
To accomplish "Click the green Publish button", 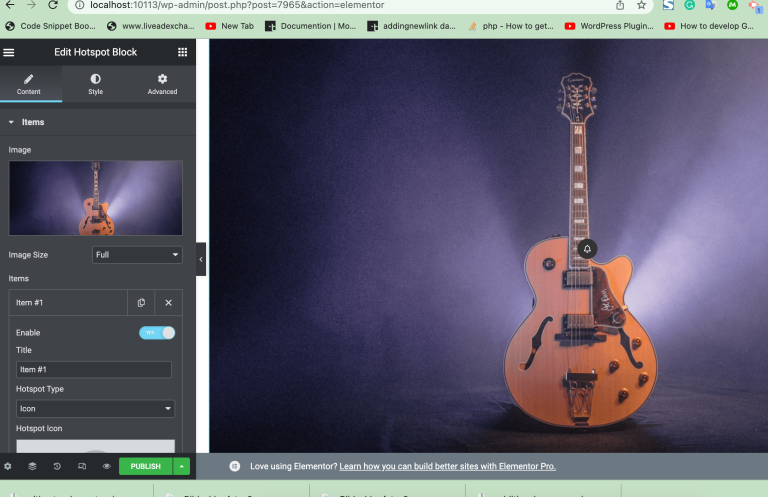I will (x=145, y=466).
